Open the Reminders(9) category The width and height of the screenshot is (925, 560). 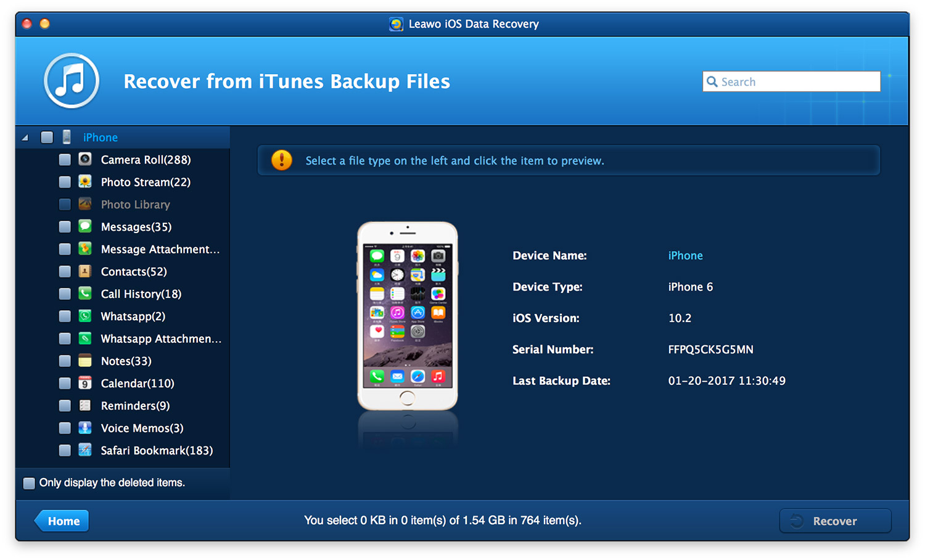[135, 406]
